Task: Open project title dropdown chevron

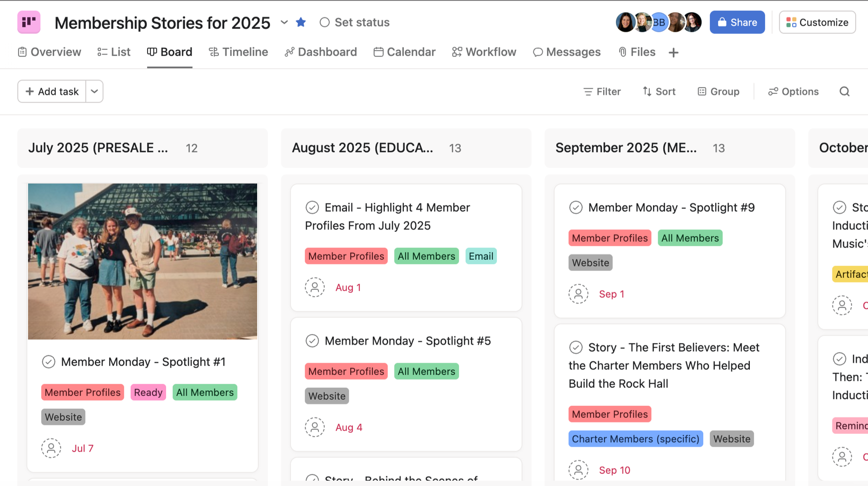Action: pos(284,22)
